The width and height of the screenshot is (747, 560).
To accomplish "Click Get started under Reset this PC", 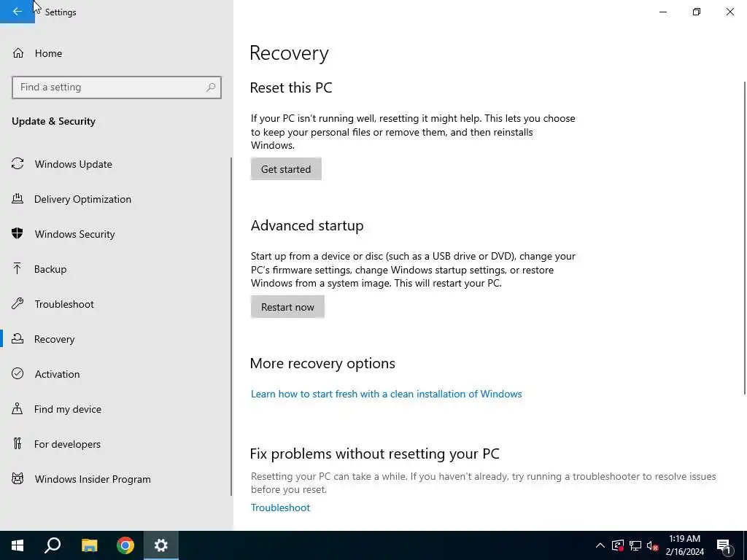I will tap(286, 169).
